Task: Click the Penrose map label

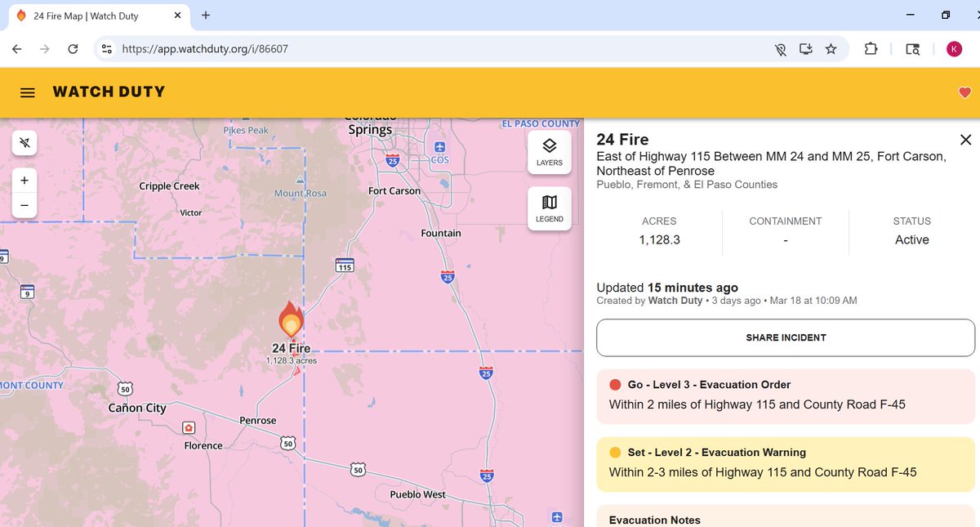Action: coord(258,421)
